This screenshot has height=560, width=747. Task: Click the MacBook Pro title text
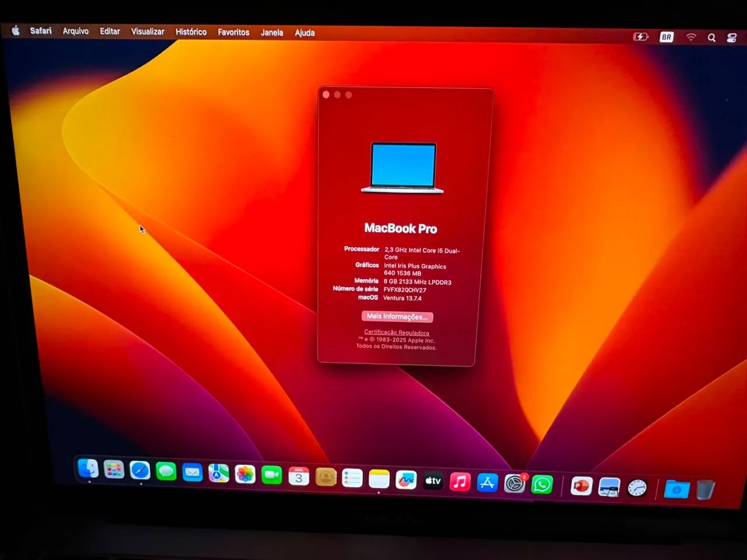click(x=400, y=228)
